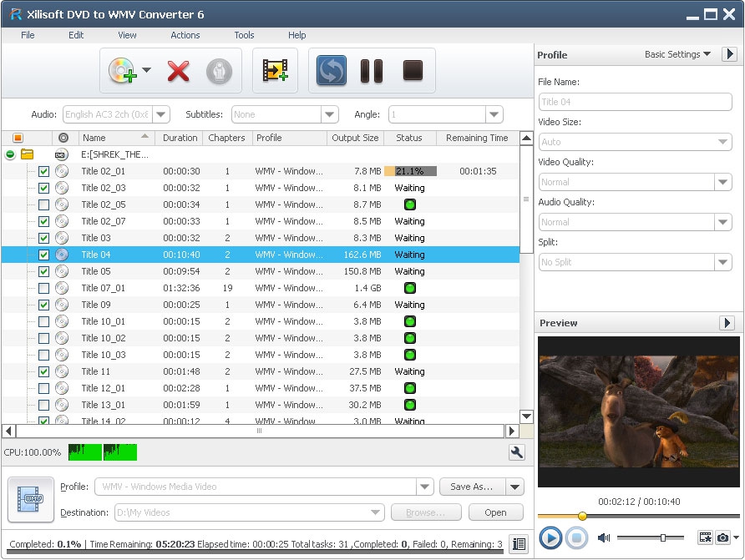The height and width of the screenshot is (560, 745).
Task: Click the Add DVD disc icon
Action: click(121, 71)
